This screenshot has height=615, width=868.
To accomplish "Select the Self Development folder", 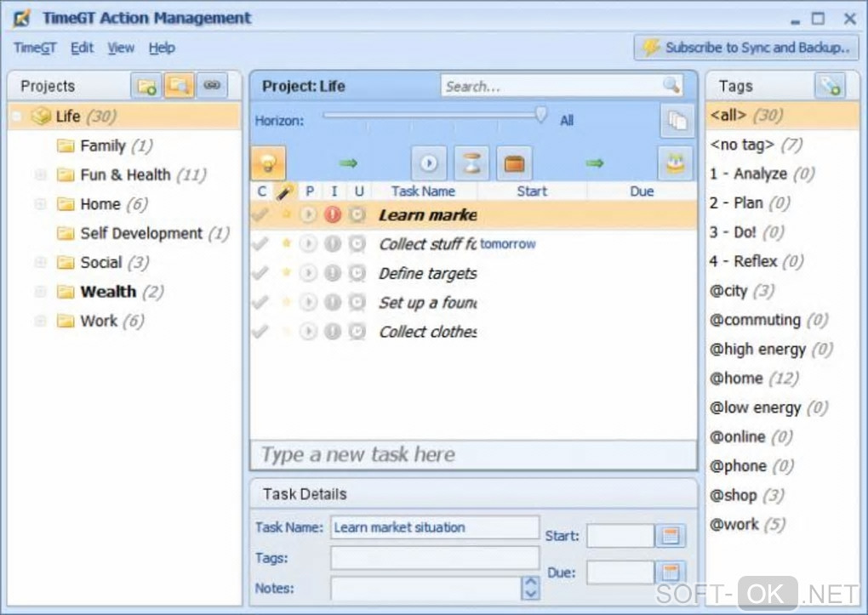I will click(x=143, y=233).
